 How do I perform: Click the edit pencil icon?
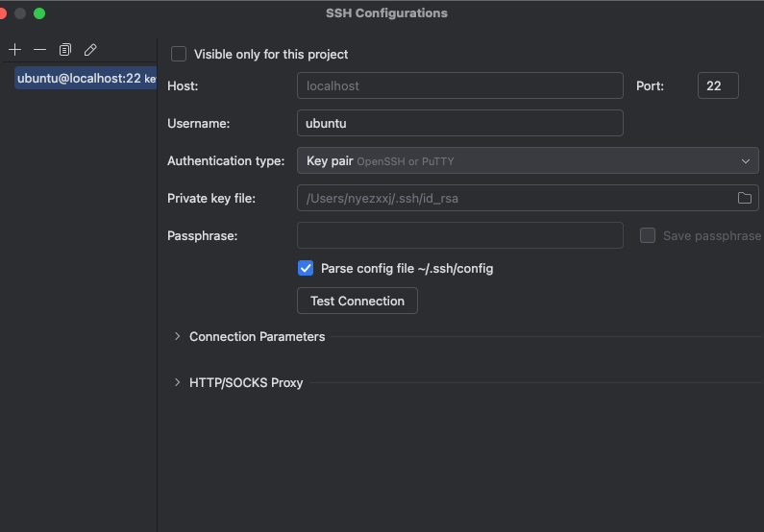[90, 49]
